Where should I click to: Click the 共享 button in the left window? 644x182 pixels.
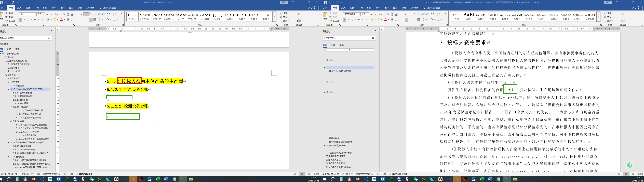click(313, 8)
